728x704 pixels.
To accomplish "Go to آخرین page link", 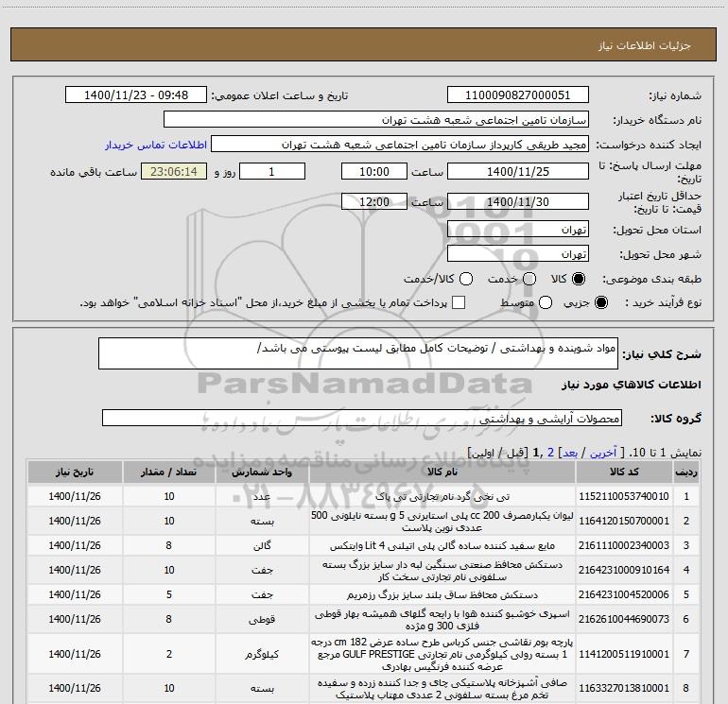I will click(x=603, y=453).
